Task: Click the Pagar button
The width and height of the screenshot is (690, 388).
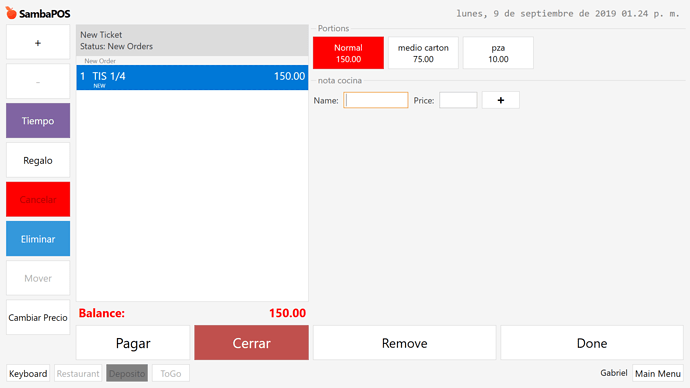Action: (133, 343)
